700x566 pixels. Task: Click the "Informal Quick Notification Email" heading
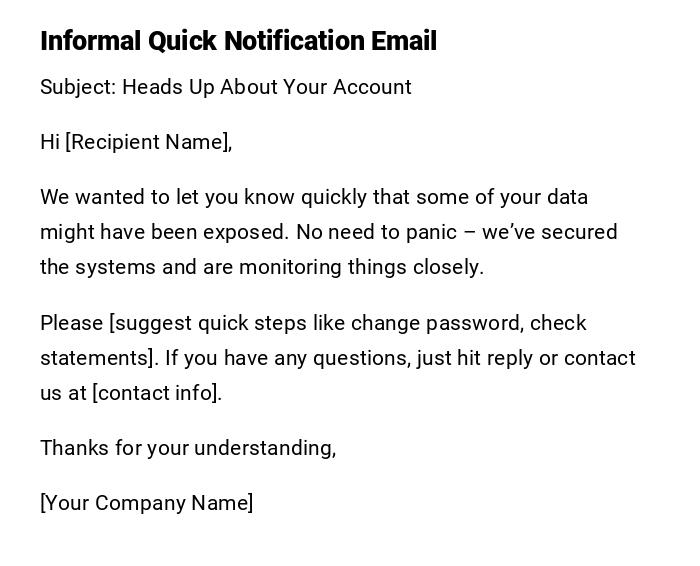coord(238,41)
